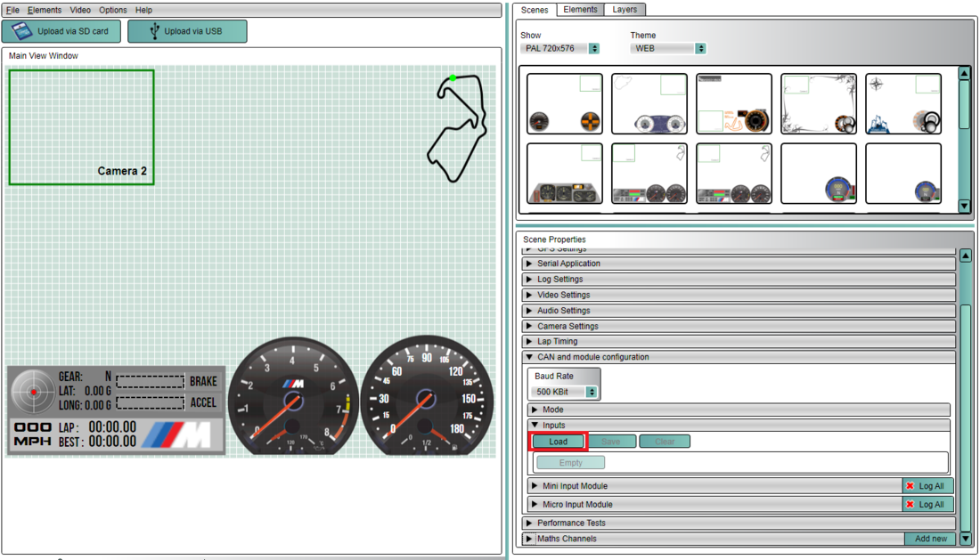This screenshot has height=560, width=980.
Task: Click the Camera 2 picture-in-picture box
Action: point(81,127)
